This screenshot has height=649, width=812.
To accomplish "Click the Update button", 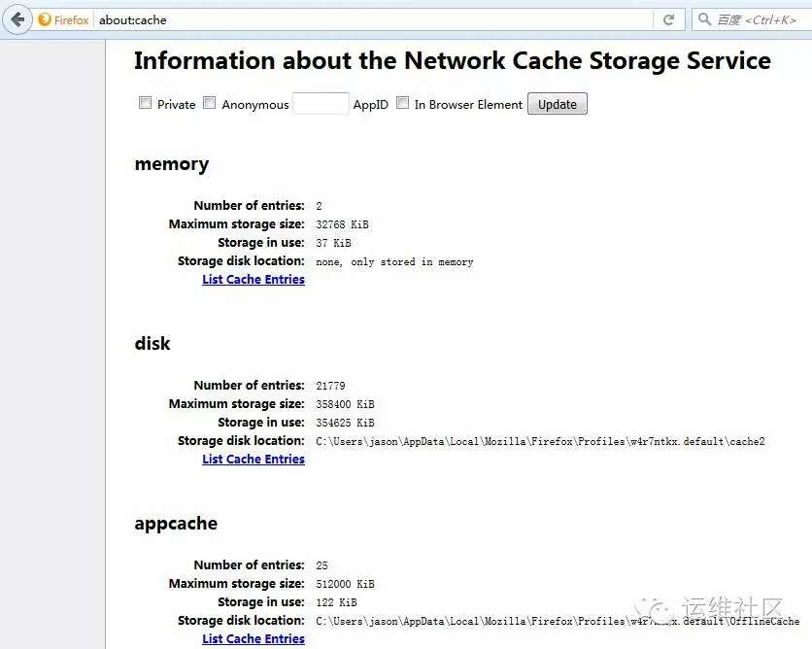I will (558, 104).
